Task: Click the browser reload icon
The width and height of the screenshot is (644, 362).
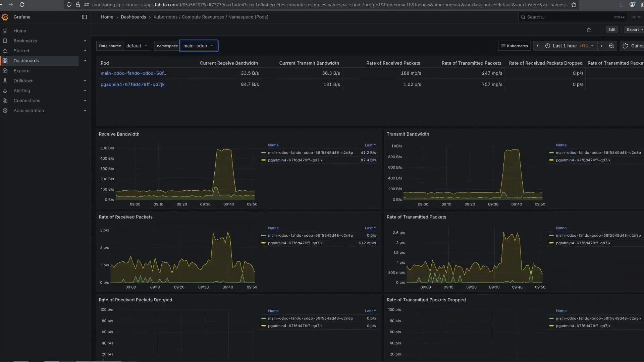Action: point(22,5)
